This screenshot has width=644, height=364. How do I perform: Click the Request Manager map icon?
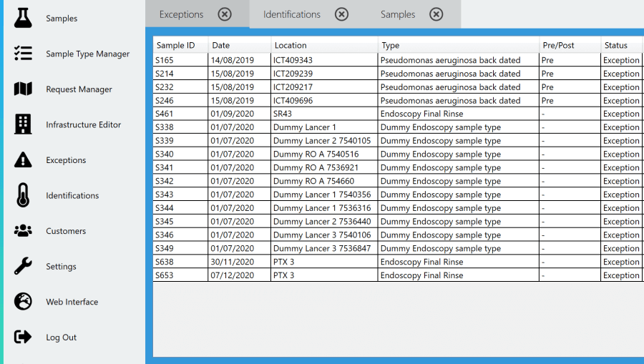[23, 89]
